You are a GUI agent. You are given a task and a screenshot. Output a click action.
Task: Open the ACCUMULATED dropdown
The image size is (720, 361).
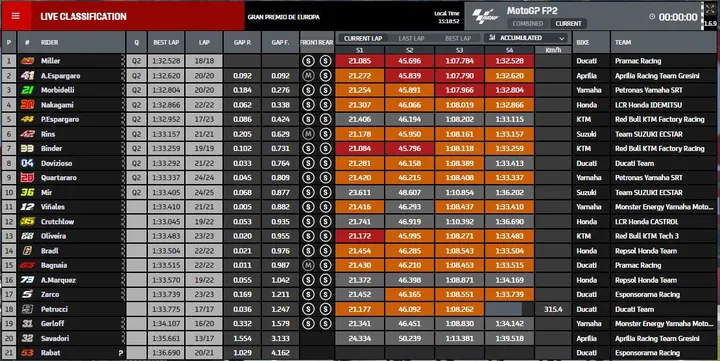[526, 38]
